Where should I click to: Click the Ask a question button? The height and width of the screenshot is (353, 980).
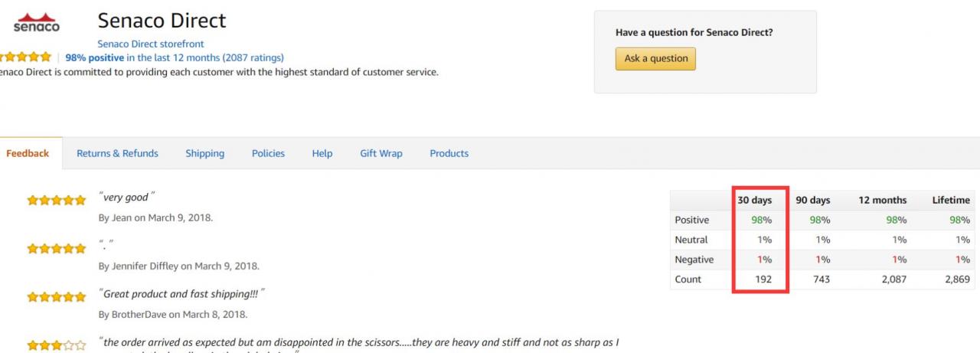tap(656, 58)
